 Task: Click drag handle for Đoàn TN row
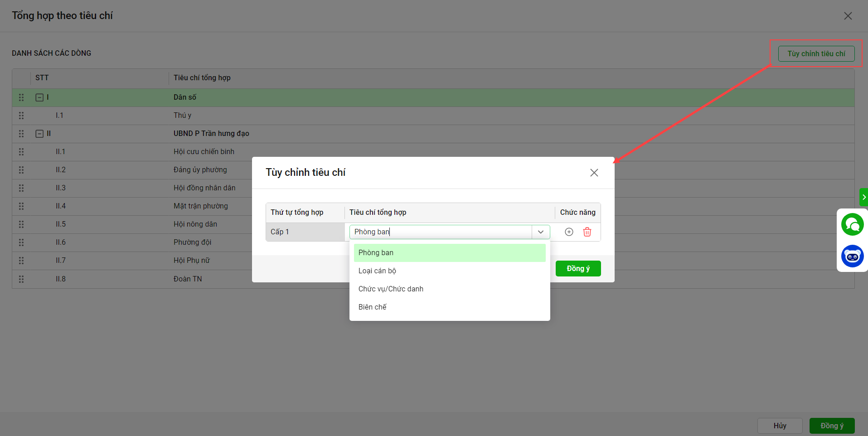21,279
